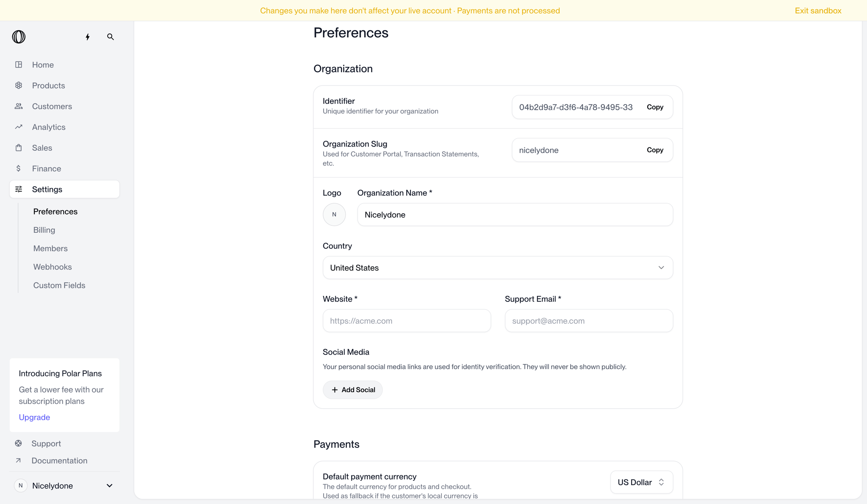Open the Webhooks settings subpage
Viewport: 867px width, 504px height.
(x=52, y=267)
